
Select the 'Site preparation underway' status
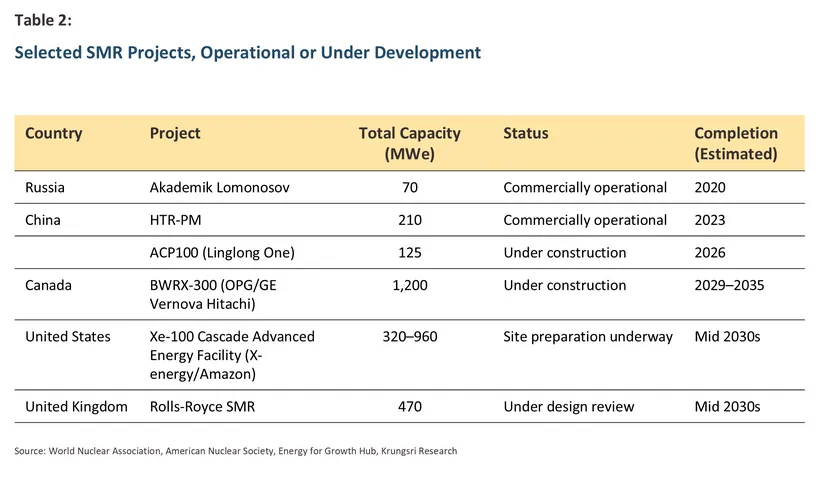(x=588, y=336)
